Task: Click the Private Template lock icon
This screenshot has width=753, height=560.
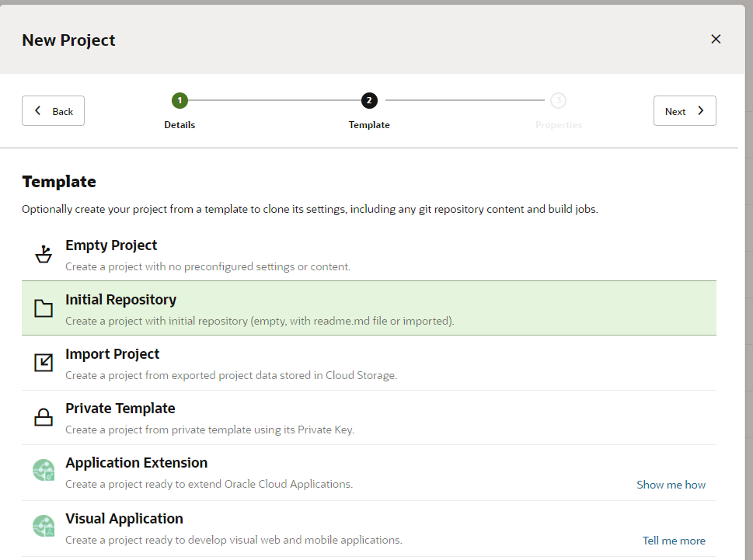Action: click(44, 417)
